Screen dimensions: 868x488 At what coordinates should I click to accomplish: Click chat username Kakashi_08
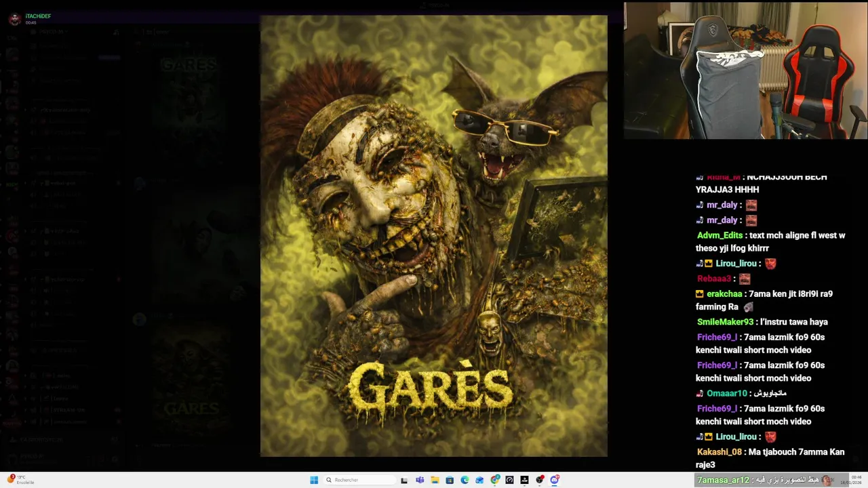pyautogui.click(x=719, y=451)
